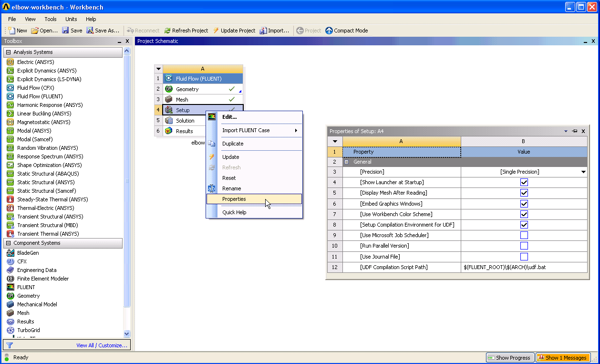Image resolution: width=600 pixels, height=364 pixels.
Task: Click Show 1 Messages button
Action: (x=563, y=358)
